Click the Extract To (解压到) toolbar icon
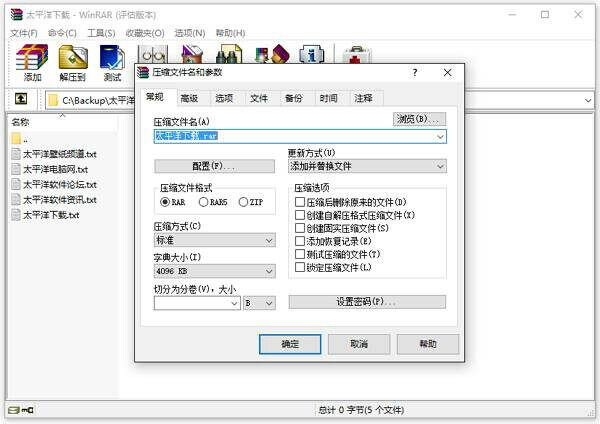 click(73, 57)
